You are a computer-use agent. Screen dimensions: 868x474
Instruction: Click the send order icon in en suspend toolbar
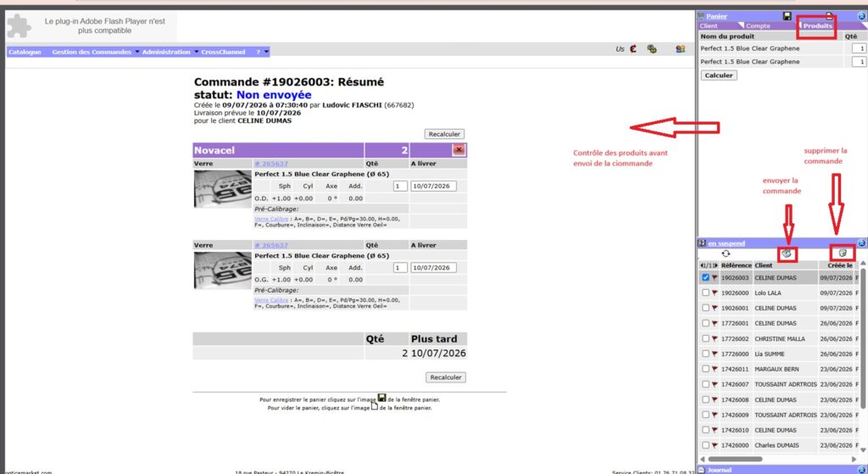(787, 254)
